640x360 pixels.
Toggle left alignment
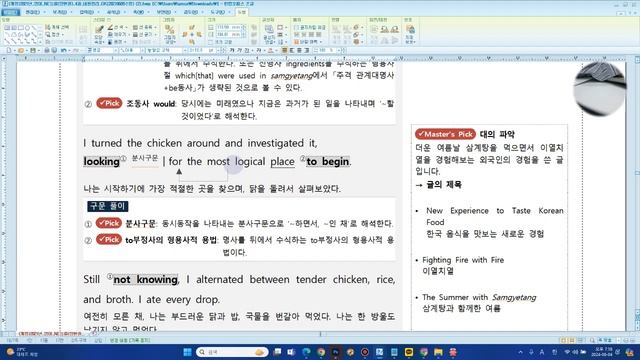point(292,51)
